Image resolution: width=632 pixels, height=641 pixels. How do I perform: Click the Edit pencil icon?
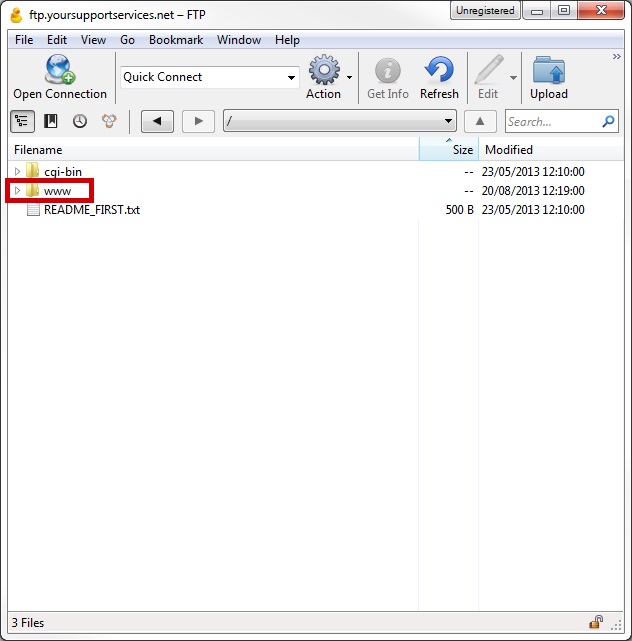487,72
